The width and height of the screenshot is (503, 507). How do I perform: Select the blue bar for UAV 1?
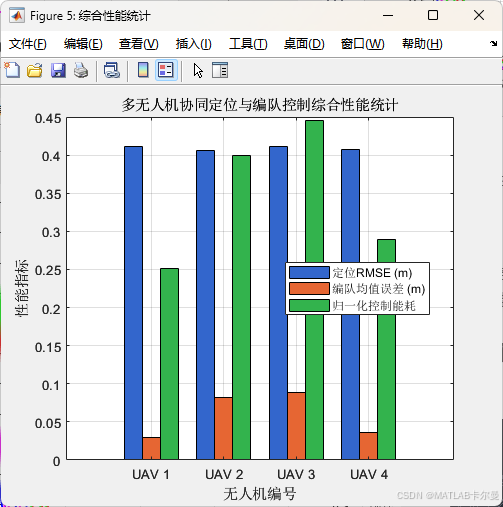point(133,303)
